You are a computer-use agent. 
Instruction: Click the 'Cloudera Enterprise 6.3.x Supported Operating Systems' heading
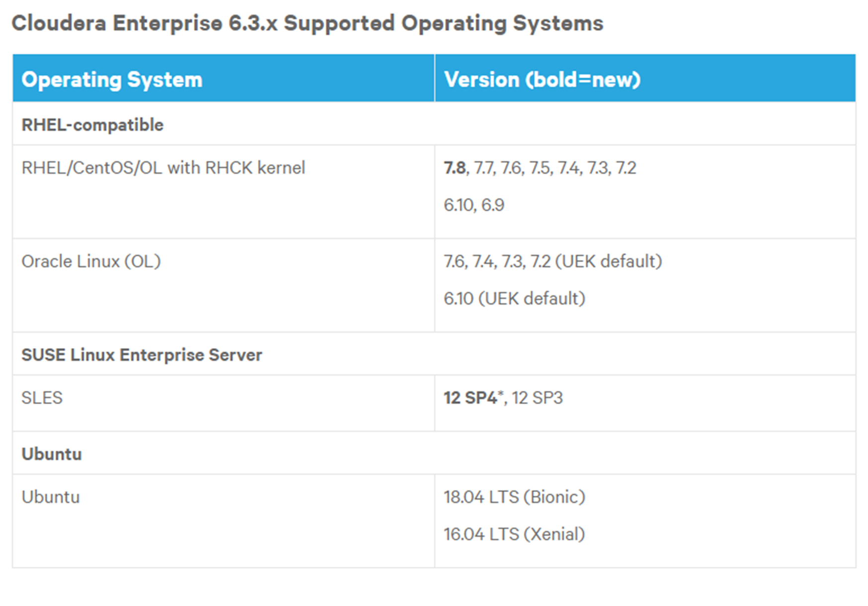coord(307,23)
